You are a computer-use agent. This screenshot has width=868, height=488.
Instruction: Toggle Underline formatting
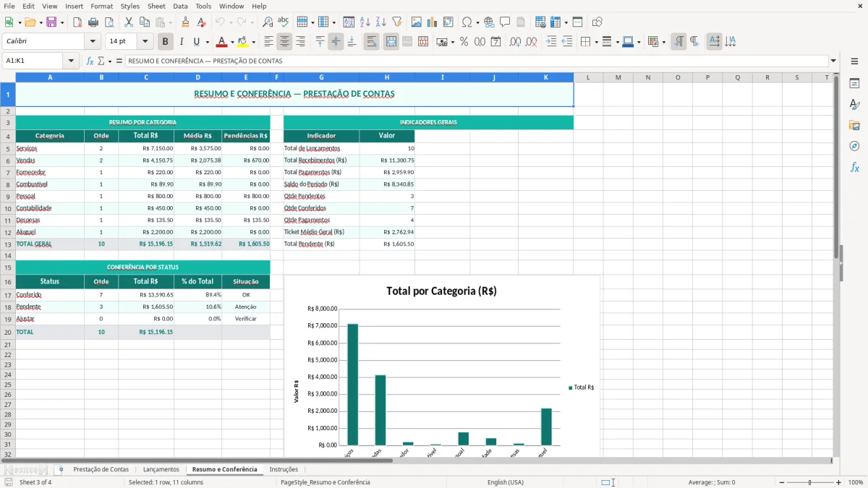(x=195, y=42)
